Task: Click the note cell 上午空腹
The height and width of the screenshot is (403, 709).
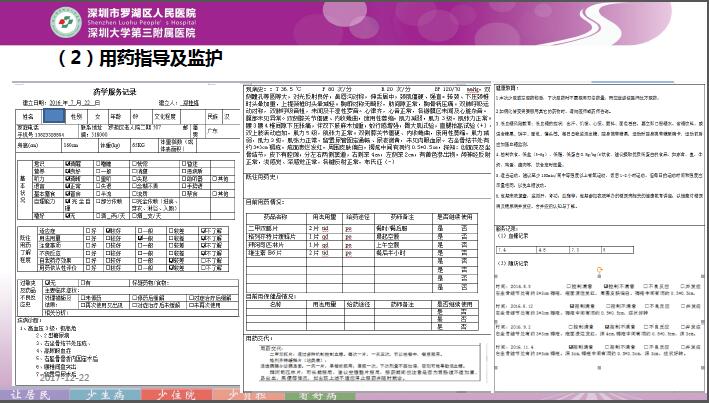Action: pos(388,245)
